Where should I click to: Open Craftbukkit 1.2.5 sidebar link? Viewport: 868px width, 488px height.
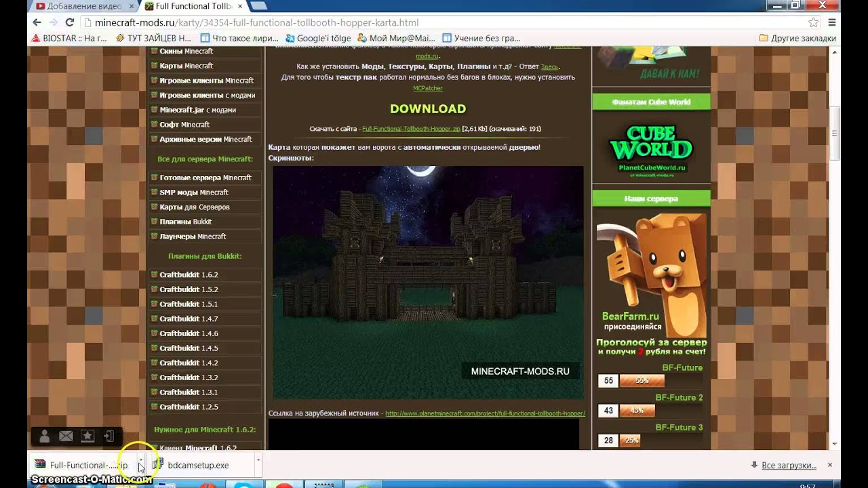pos(205,407)
